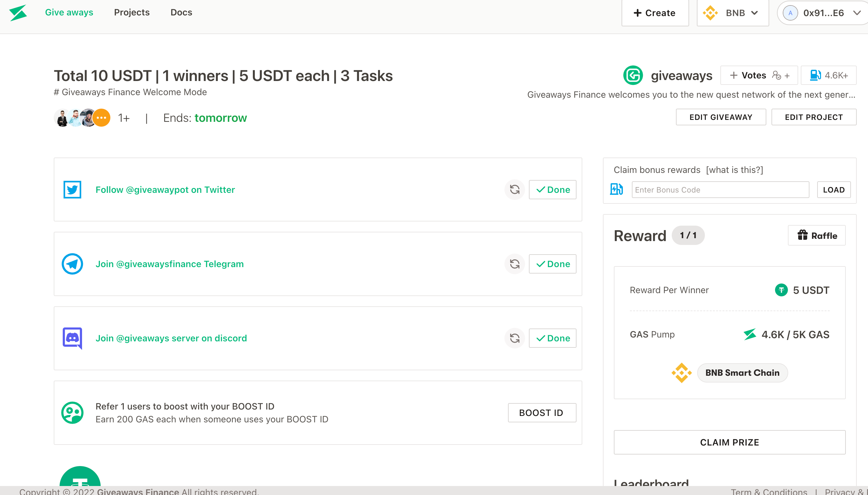Click the '4.6K / 5K GAS' value
The width and height of the screenshot is (868, 495).
click(795, 335)
